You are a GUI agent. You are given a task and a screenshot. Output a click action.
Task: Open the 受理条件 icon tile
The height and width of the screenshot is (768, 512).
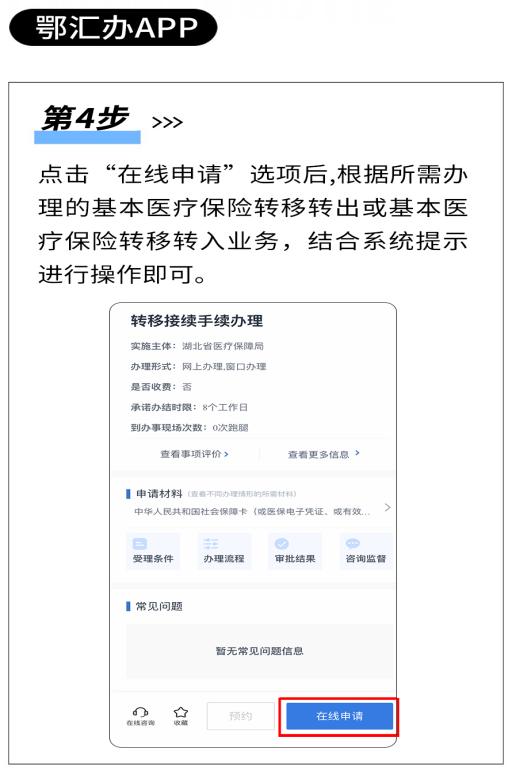(153, 552)
